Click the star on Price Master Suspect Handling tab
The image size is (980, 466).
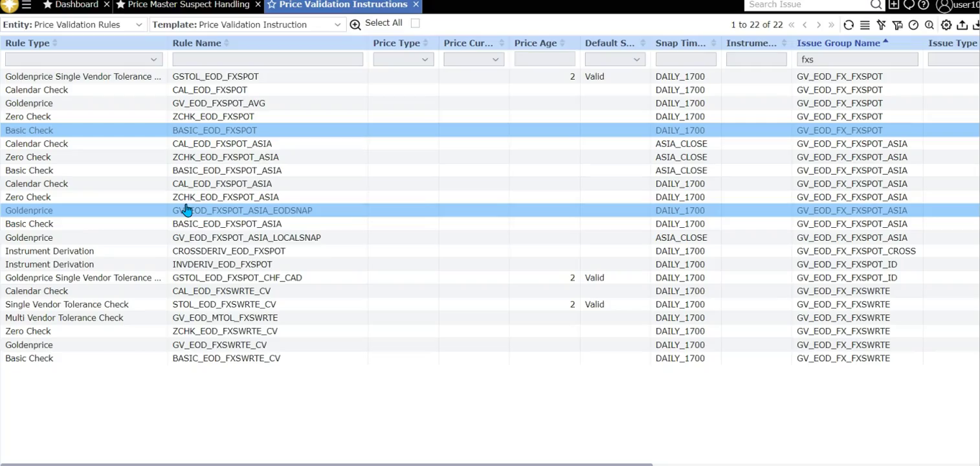click(x=120, y=5)
